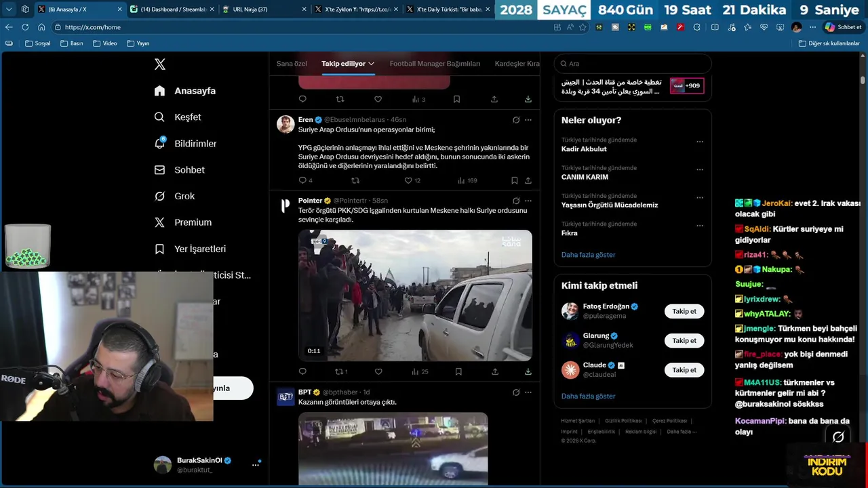Switch to URL Ninja browser tab

(263, 9)
